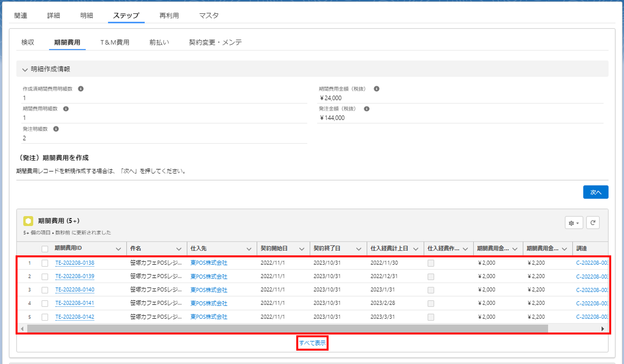Viewport: 624px width, 364px height.
Task: Collapse the 明細作成情報 section
Action: (25, 69)
